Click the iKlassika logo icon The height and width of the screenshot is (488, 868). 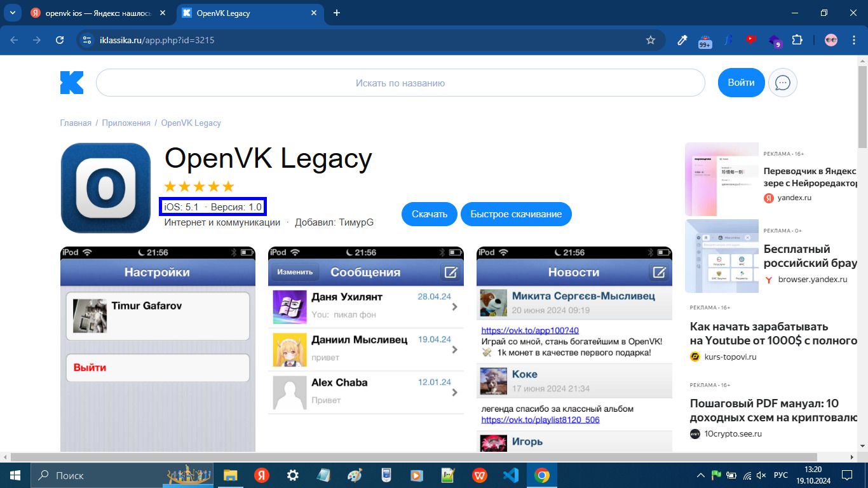click(72, 83)
